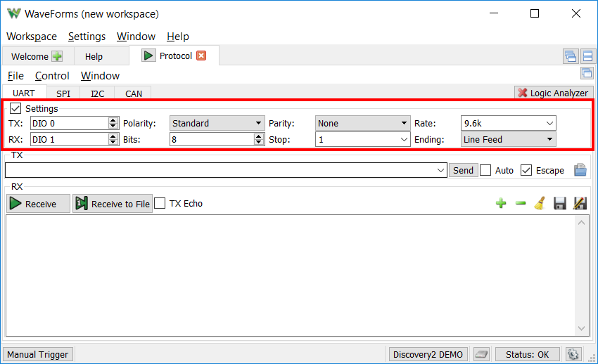Click the edit-save icon next to the floppy
This screenshot has width=598, height=364.
pos(580,203)
